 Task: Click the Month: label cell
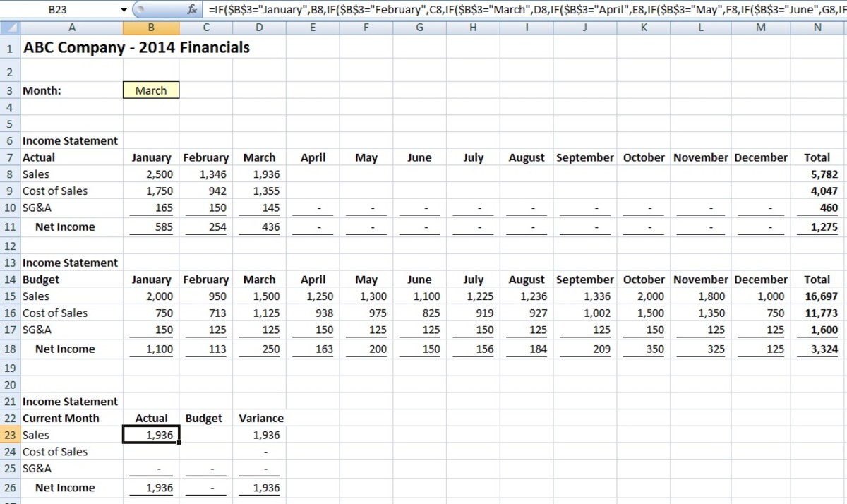[x=42, y=90]
